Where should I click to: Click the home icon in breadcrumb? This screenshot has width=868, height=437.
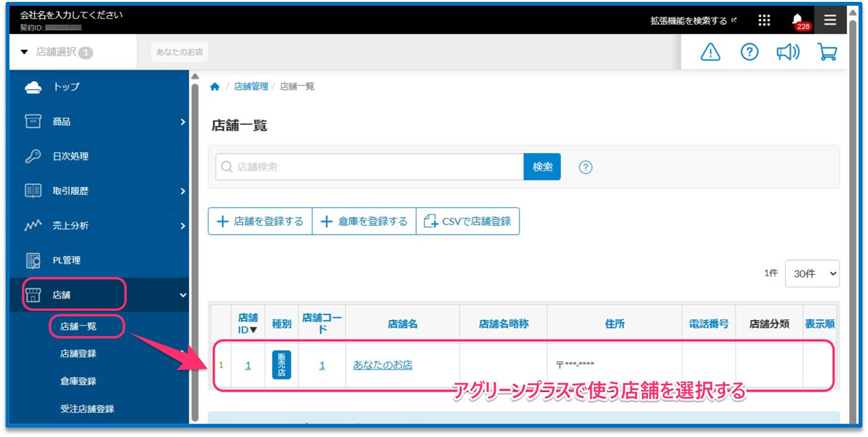pyautogui.click(x=215, y=86)
